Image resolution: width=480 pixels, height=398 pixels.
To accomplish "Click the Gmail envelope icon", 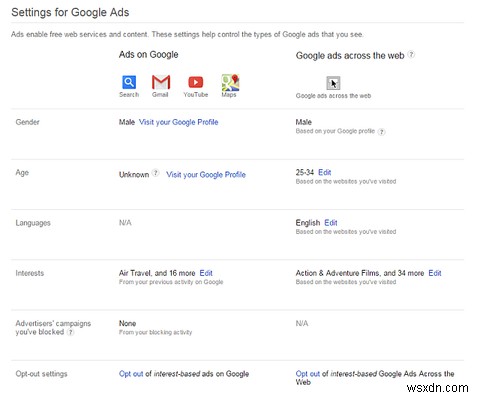I will point(161,82).
